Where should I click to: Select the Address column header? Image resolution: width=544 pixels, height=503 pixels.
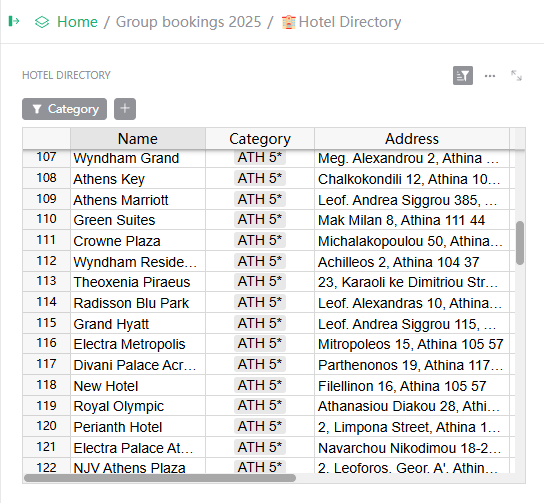[412, 139]
